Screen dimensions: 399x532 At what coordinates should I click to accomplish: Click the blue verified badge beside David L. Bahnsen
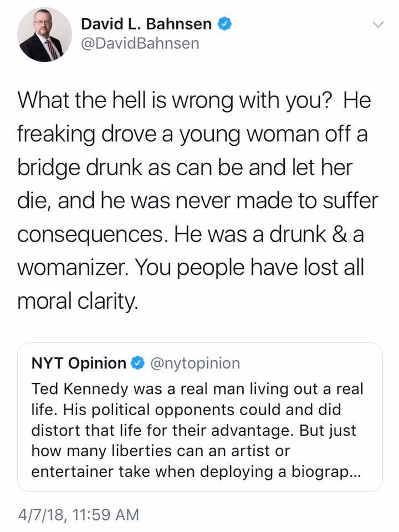224,24
